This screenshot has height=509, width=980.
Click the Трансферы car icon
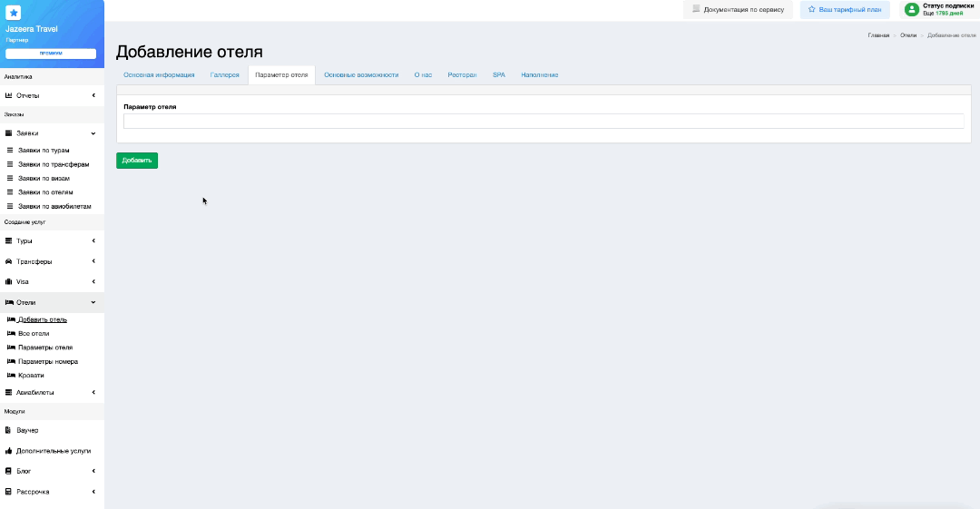tap(9, 261)
